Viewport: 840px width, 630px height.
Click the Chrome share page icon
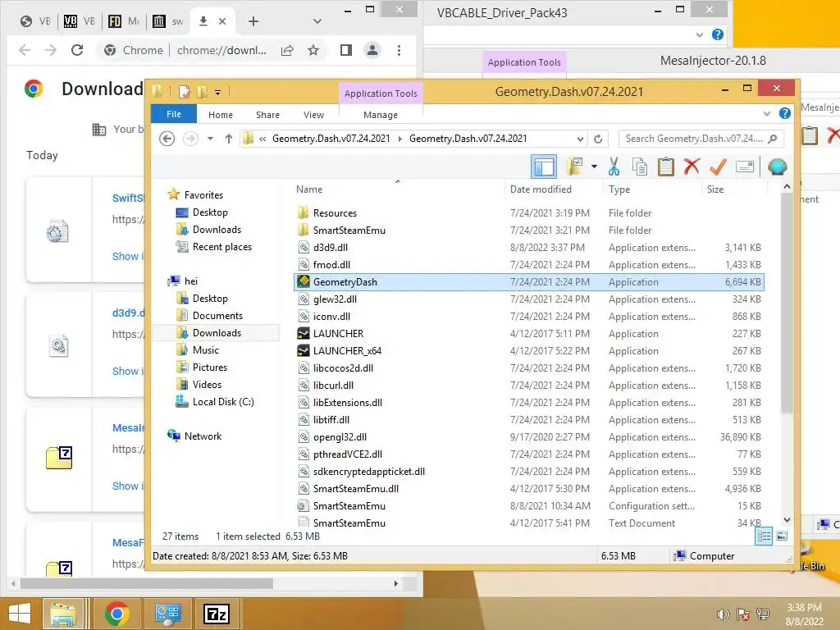(287, 50)
